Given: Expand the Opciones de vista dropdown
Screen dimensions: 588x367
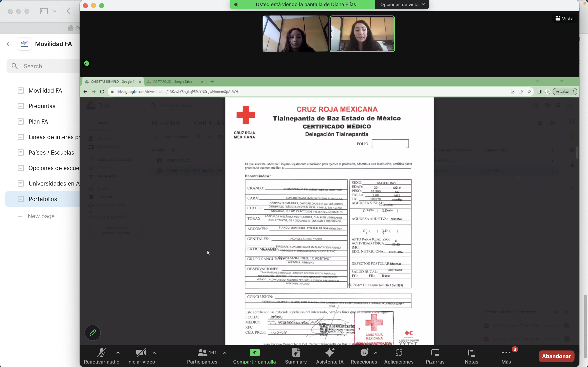Looking at the screenshot, I should click(x=402, y=4).
